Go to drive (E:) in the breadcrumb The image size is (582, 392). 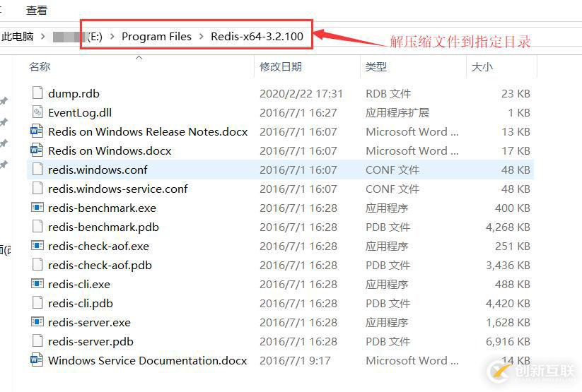click(95, 36)
